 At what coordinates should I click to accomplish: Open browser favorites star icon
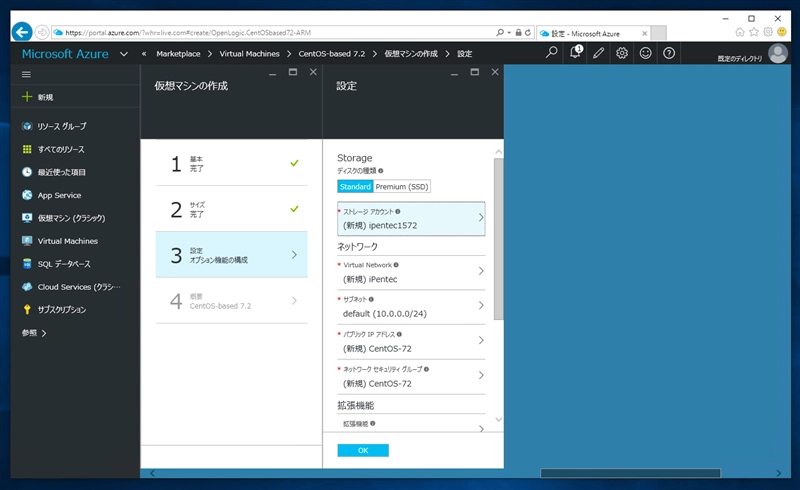tap(754, 32)
